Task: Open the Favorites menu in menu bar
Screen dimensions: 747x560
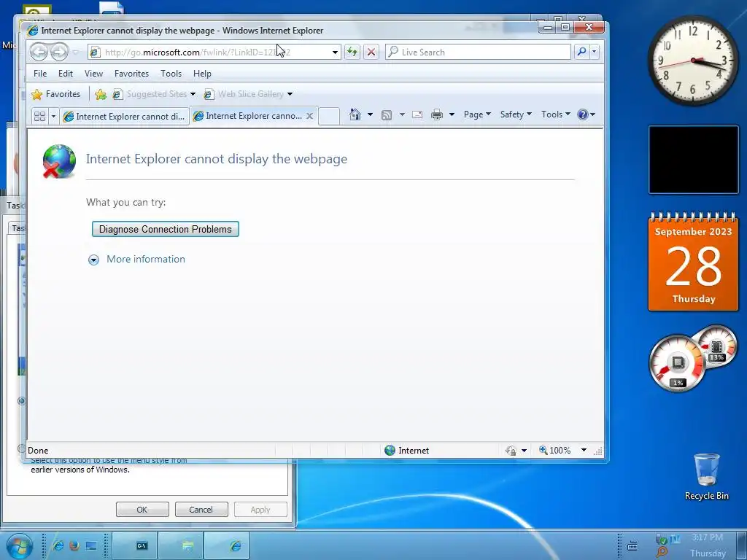Action: point(131,74)
